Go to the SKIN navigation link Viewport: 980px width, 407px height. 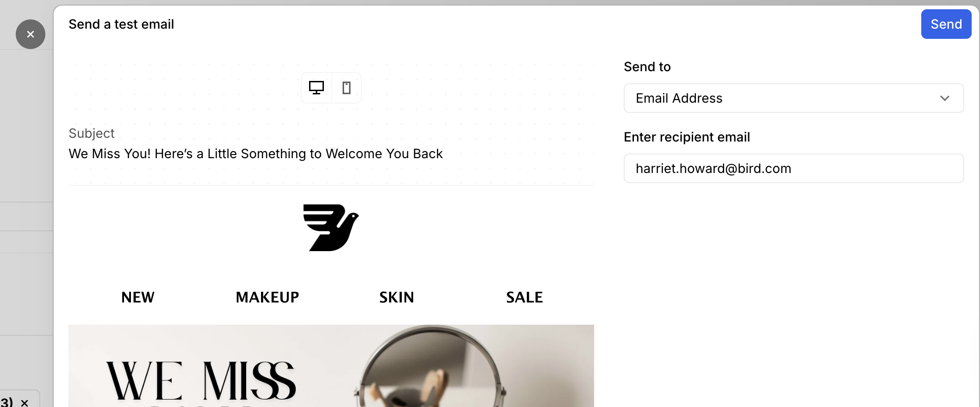[x=397, y=297]
